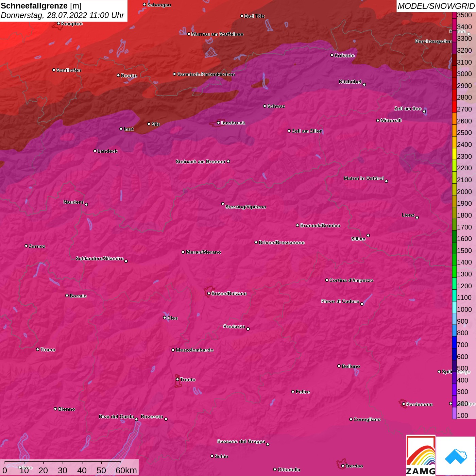Click the Predazzo label

(x=234, y=326)
